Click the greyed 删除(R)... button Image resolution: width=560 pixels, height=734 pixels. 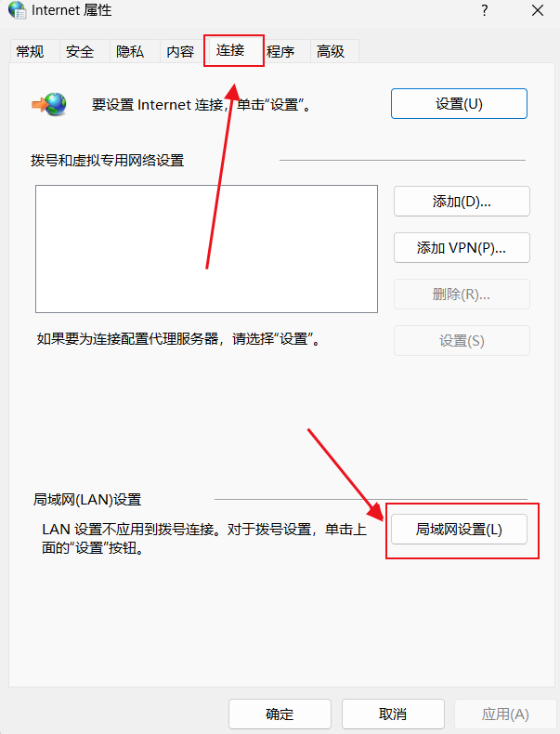[x=462, y=294]
